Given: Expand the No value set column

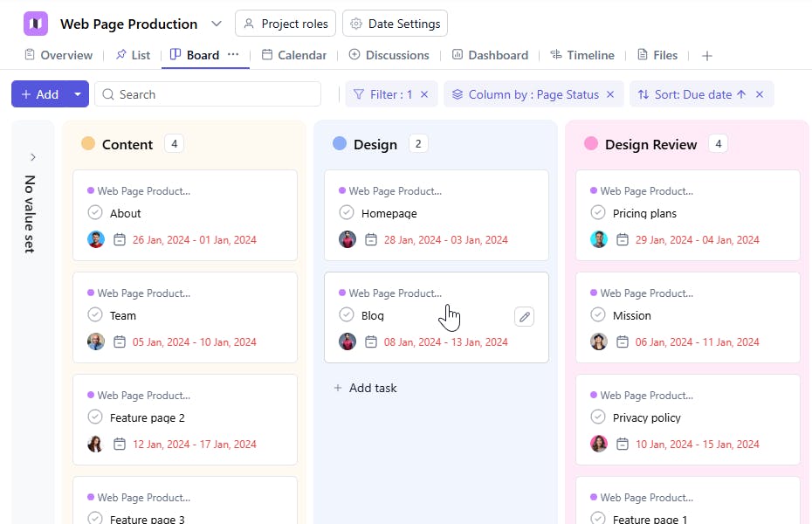Looking at the screenshot, I should coord(33,157).
